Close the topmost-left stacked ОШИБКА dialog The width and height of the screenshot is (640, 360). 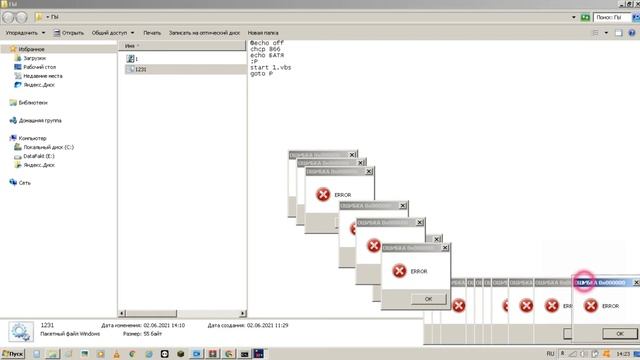pos(352,155)
